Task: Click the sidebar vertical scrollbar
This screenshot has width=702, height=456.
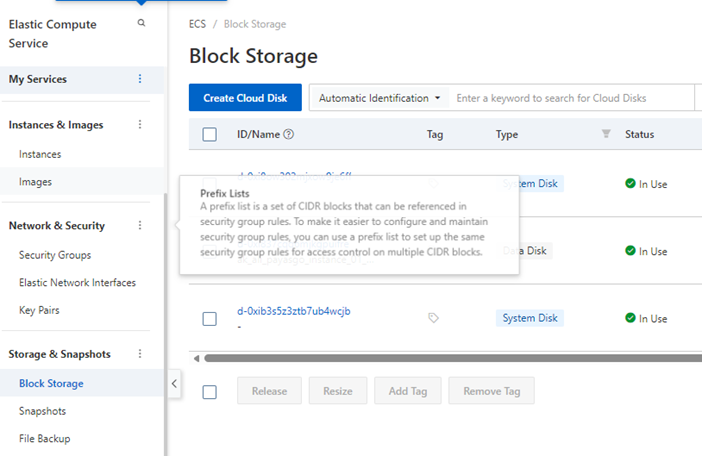Action: [x=166, y=324]
